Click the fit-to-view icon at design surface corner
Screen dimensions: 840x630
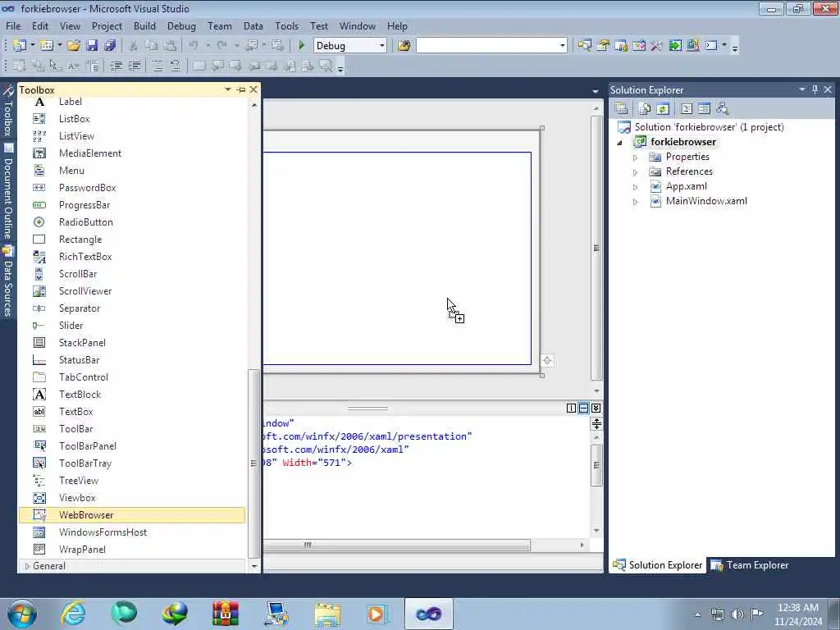547,361
